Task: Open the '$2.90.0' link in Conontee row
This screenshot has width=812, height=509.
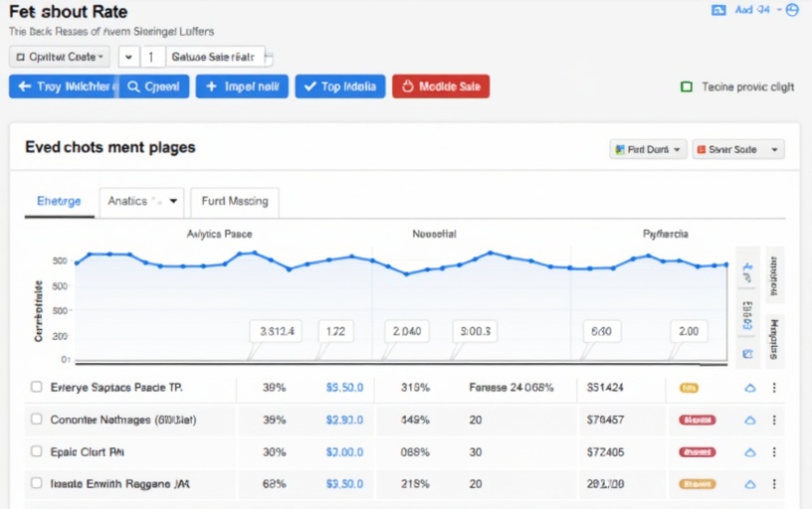Action: [x=344, y=420]
